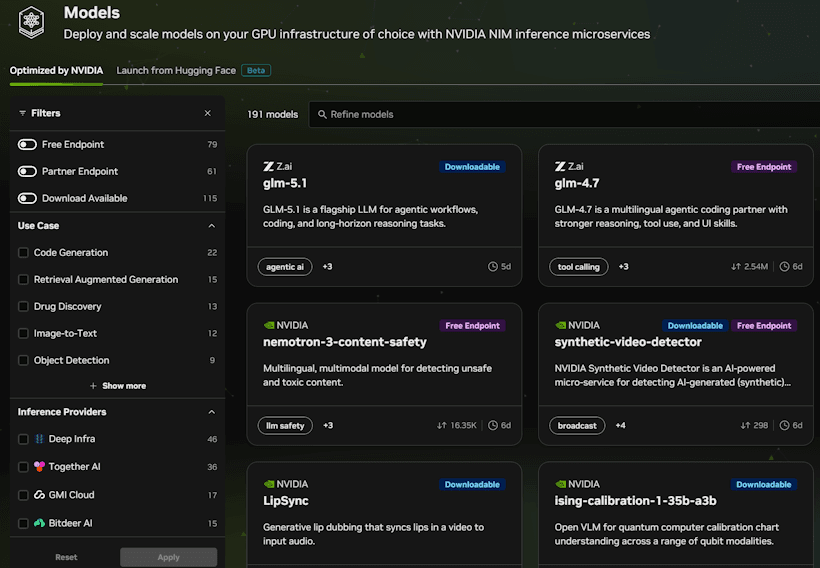Click the "191 models" count text

tap(272, 115)
